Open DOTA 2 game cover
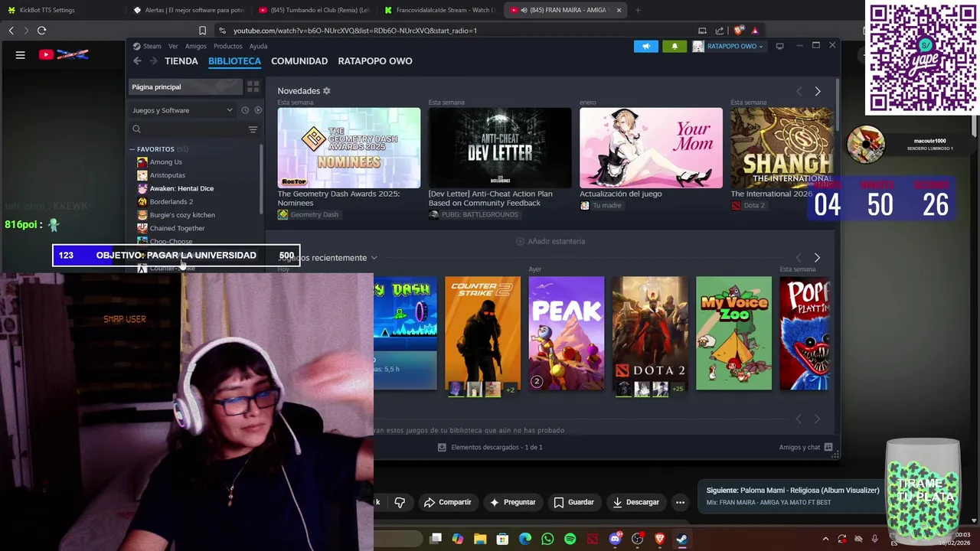 (650, 333)
